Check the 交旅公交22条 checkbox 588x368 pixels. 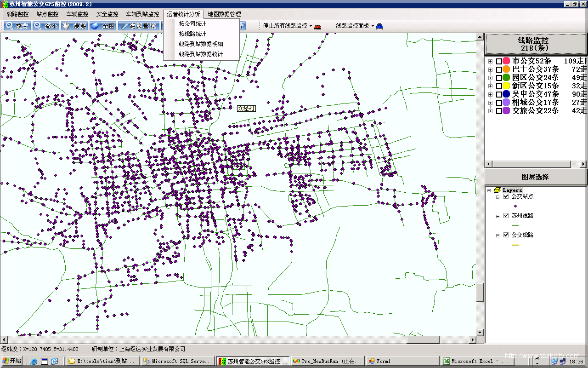tap(499, 111)
